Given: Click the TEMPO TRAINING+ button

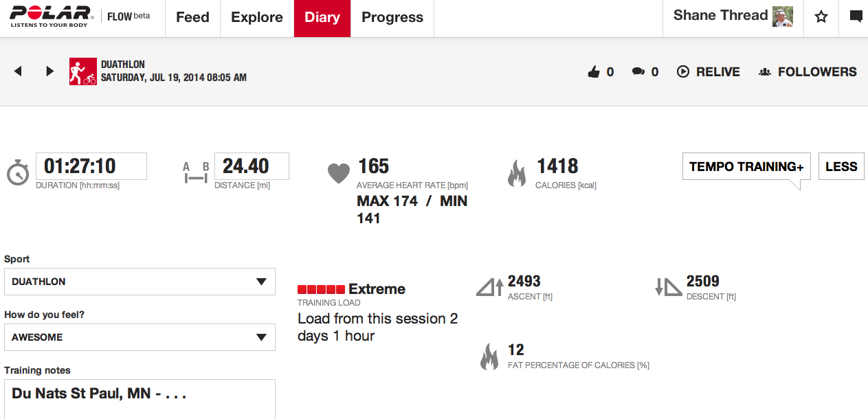Looking at the screenshot, I should (x=746, y=166).
